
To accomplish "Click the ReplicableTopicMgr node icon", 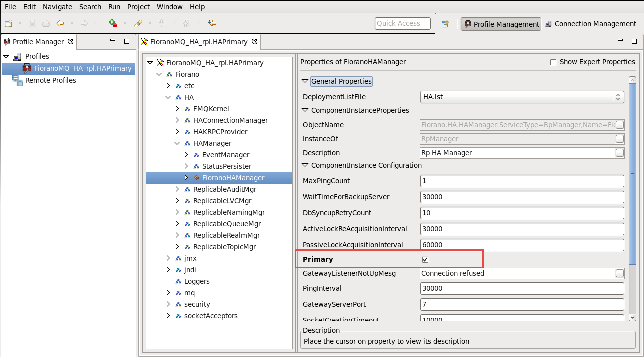I will (x=188, y=247).
